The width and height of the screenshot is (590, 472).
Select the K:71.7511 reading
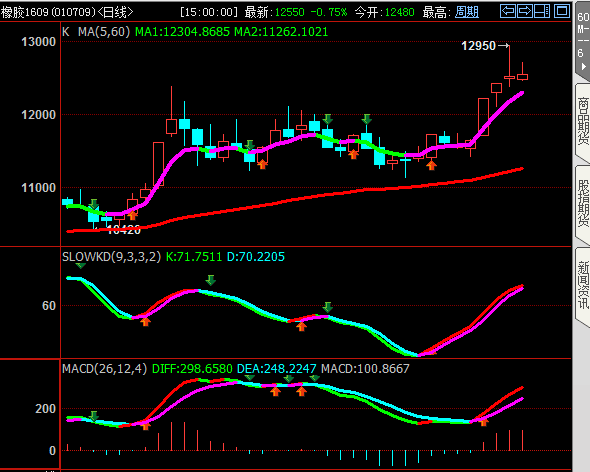coord(194,257)
